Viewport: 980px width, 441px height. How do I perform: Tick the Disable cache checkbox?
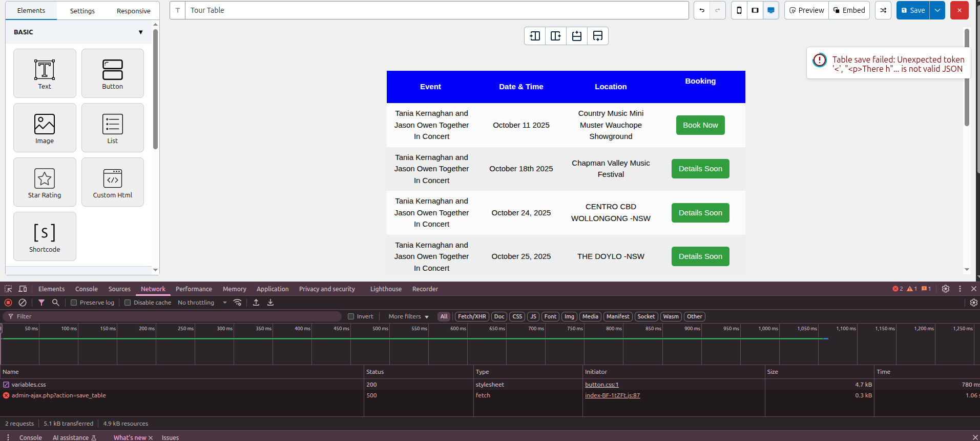pyautogui.click(x=128, y=303)
